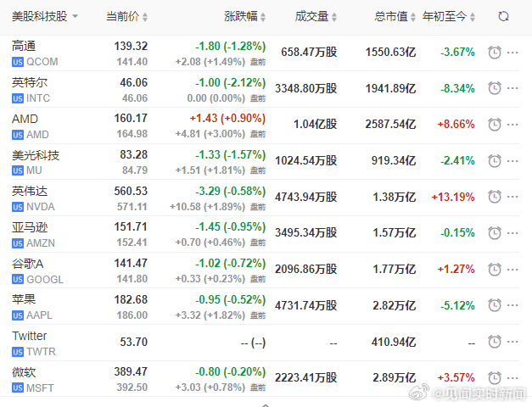Sort the list by 当前价 column
This screenshot has width=532, height=407.
(x=127, y=16)
